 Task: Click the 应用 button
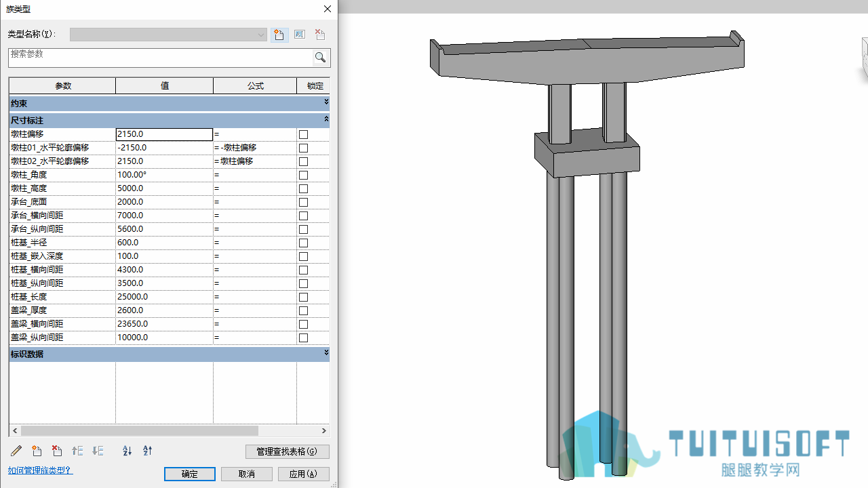(304, 474)
